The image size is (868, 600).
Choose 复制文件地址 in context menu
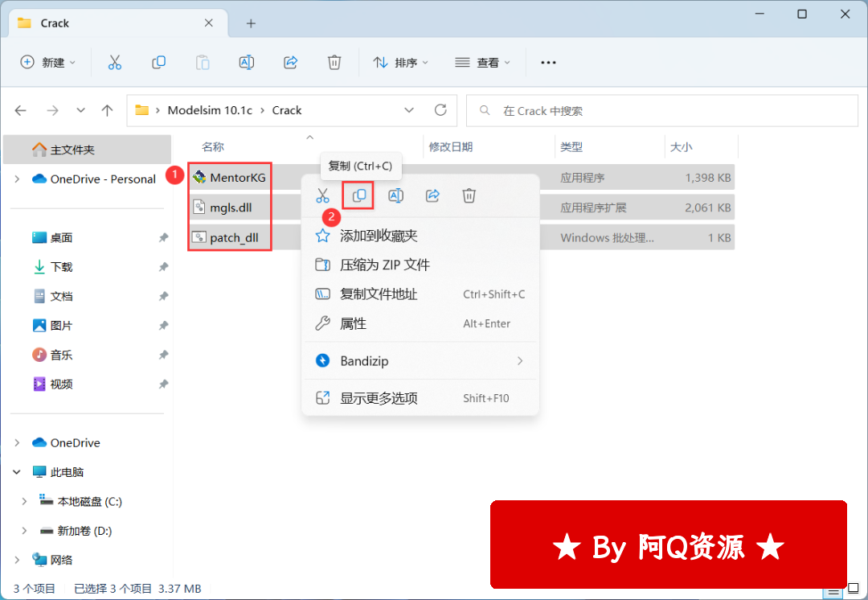coord(420,294)
